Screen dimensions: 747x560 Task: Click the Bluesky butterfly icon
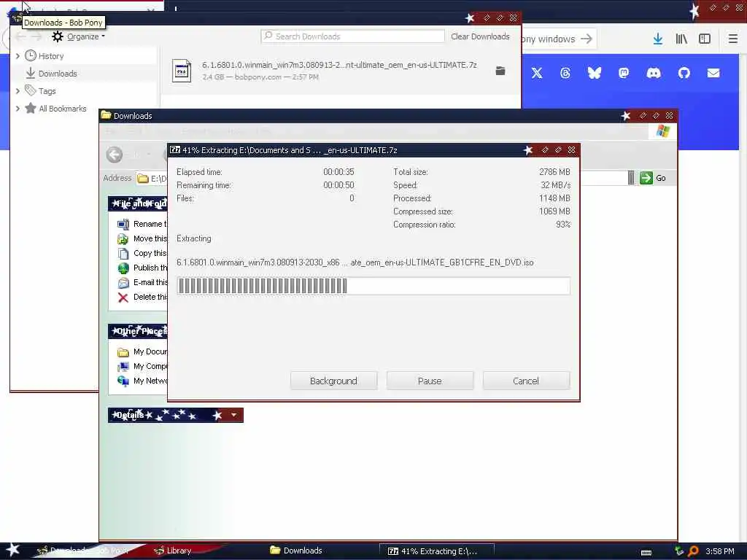click(595, 73)
